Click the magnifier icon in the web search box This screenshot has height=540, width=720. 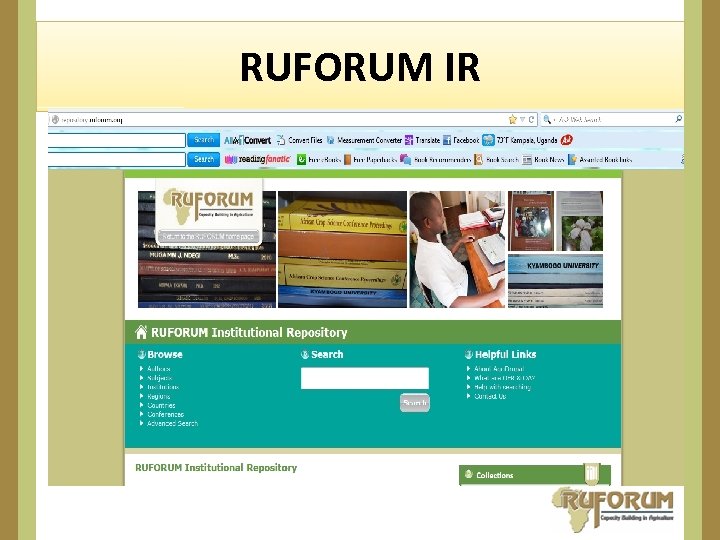click(x=678, y=119)
